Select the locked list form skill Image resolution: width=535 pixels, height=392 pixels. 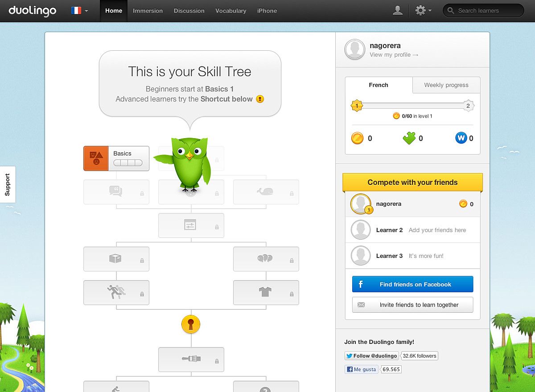(x=191, y=225)
